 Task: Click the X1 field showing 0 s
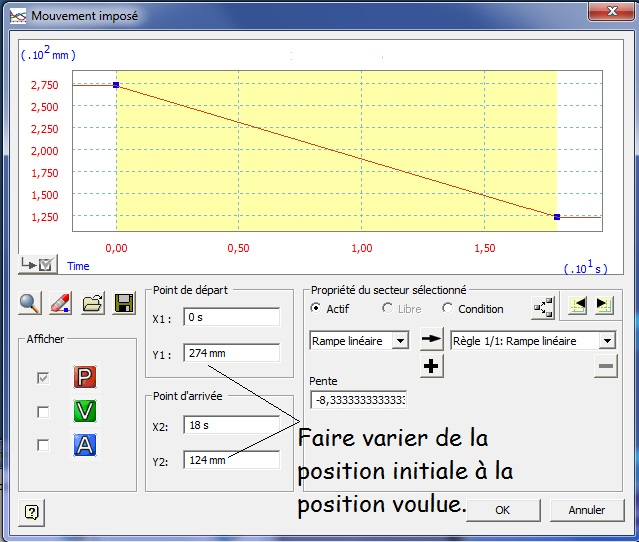pyautogui.click(x=231, y=317)
